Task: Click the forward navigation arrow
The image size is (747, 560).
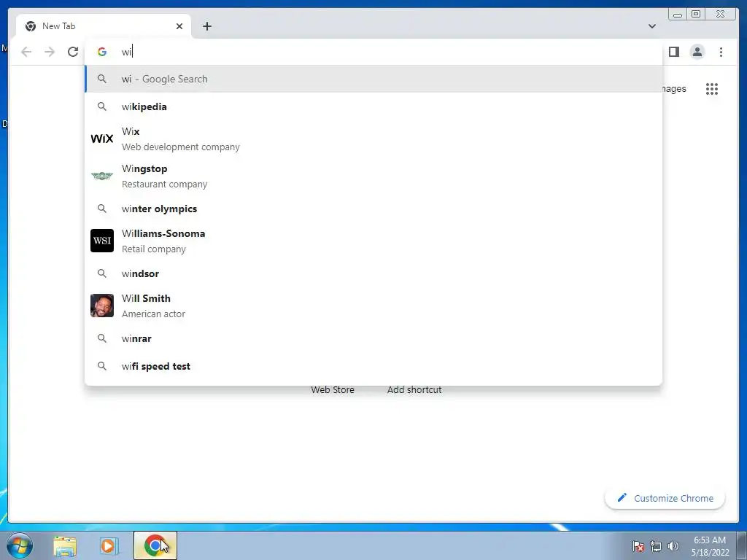Action: [x=50, y=52]
